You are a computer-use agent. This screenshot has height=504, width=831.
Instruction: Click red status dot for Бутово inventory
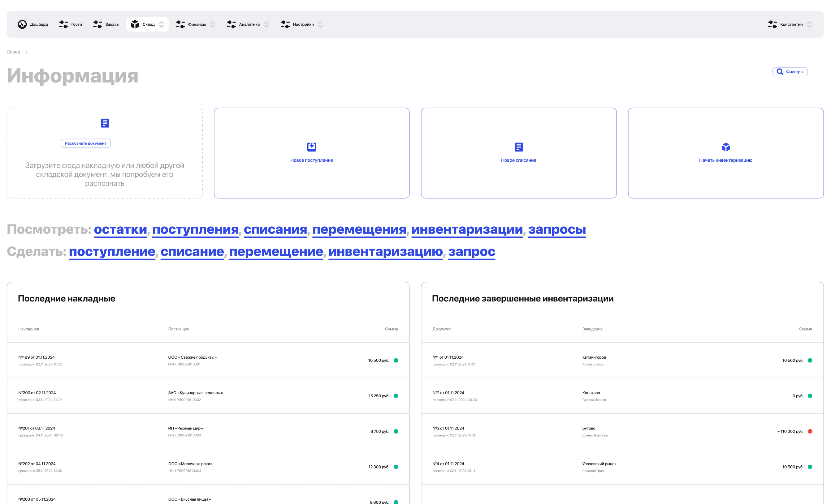point(810,431)
